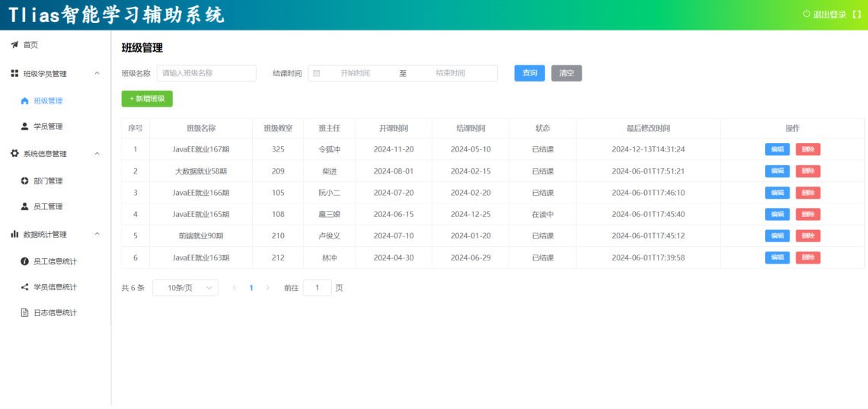
Task: Click the 2024-12-13T14:31:24 timestamp cell
Action: 648,149
